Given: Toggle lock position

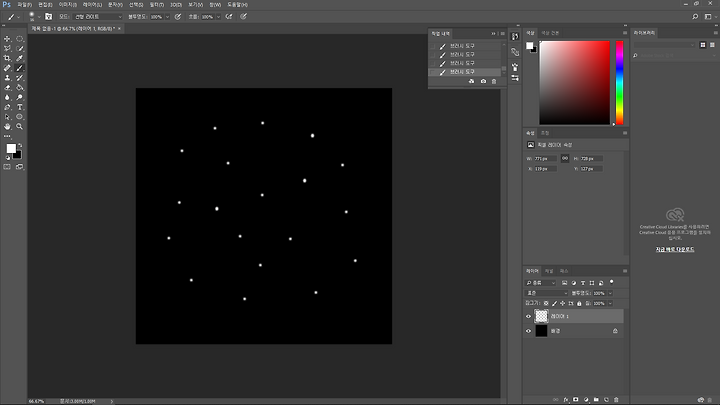Looking at the screenshot, I should [562, 304].
